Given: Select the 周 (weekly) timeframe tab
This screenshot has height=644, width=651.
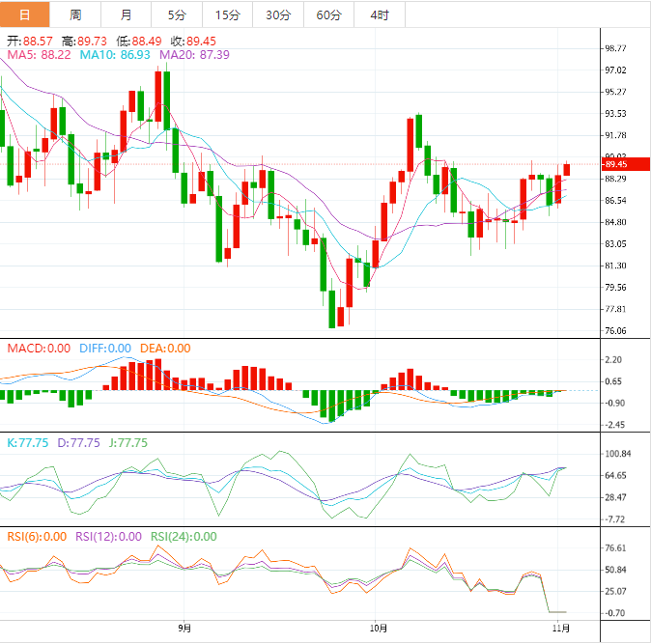Looking at the screenshot, I should (75, 14).
